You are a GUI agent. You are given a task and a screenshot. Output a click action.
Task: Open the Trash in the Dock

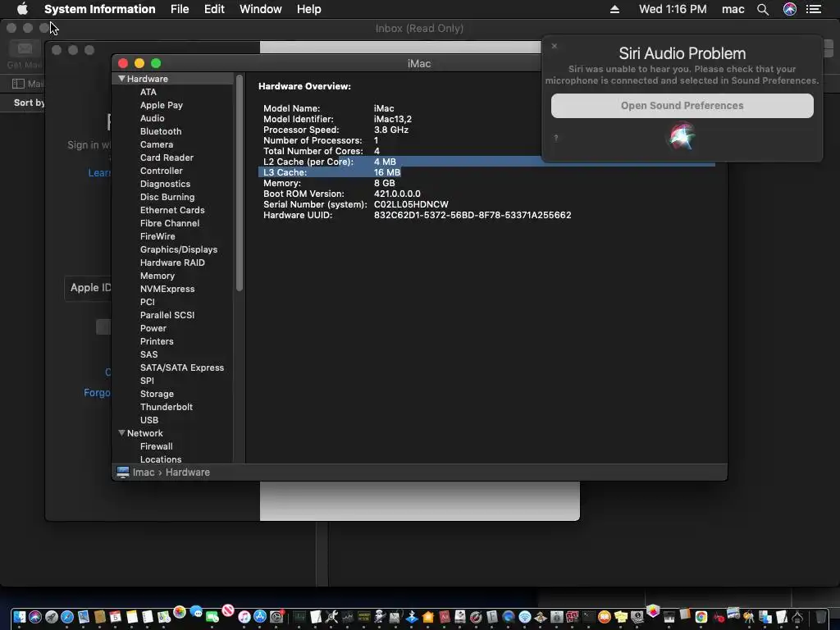[820, 617]
